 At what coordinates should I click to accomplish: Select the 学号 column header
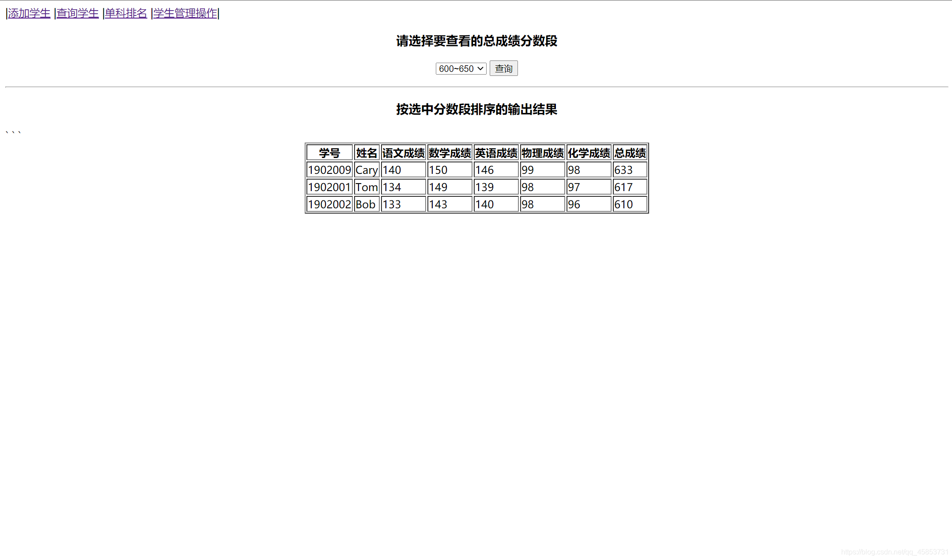coord(329,153)
